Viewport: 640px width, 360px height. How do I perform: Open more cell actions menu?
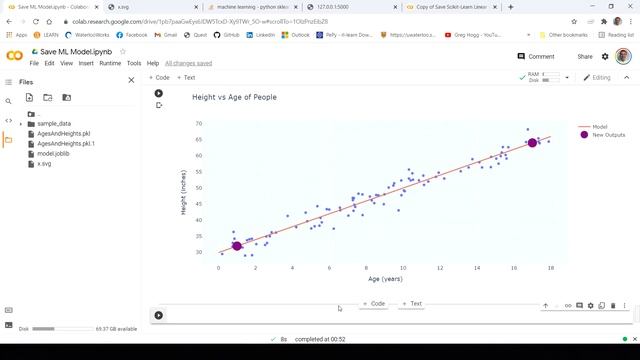coord(624,305)
